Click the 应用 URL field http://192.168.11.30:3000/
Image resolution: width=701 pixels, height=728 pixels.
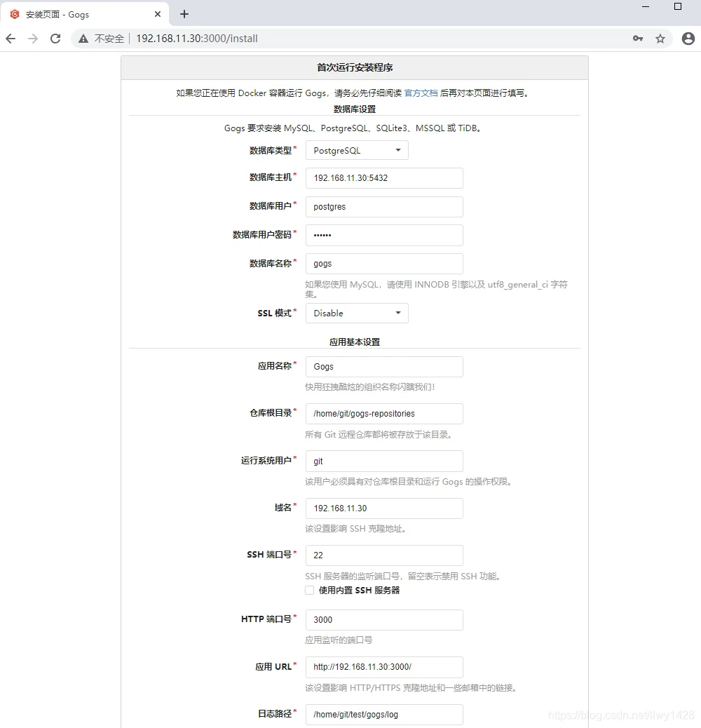(384, 667)
